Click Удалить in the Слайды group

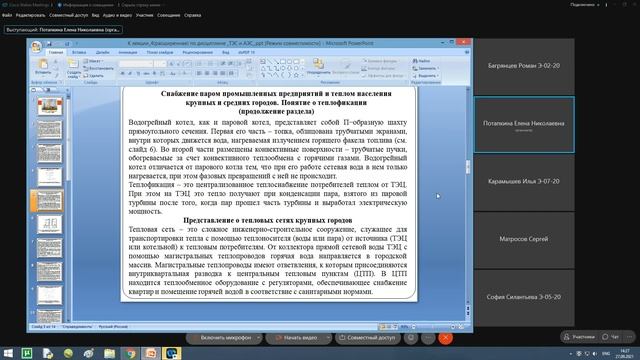[x=94, y=76]
